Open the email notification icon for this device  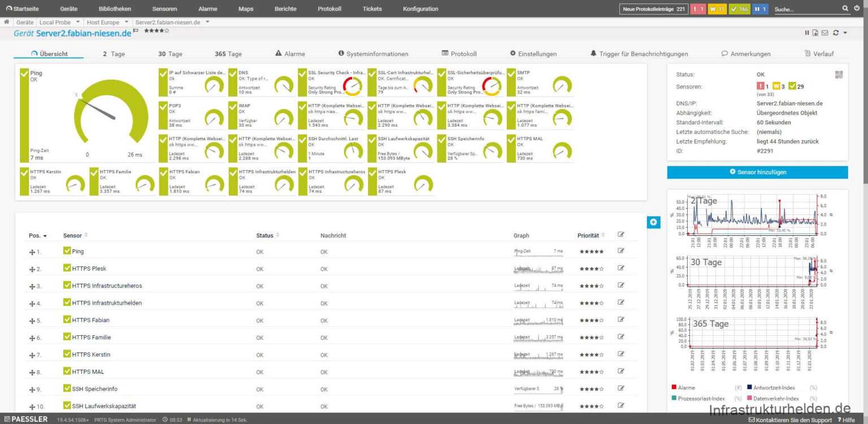pyautogui.click(x=824, y=33)
